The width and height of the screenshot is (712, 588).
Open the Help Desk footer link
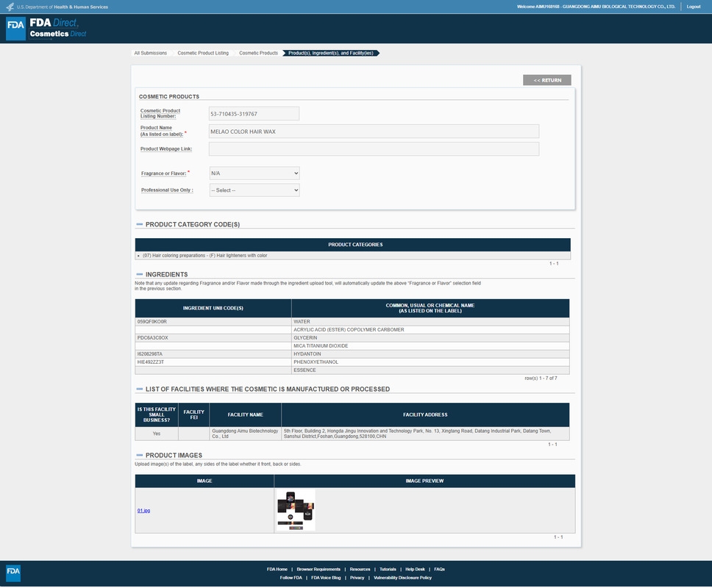click(x=415, y=569)
